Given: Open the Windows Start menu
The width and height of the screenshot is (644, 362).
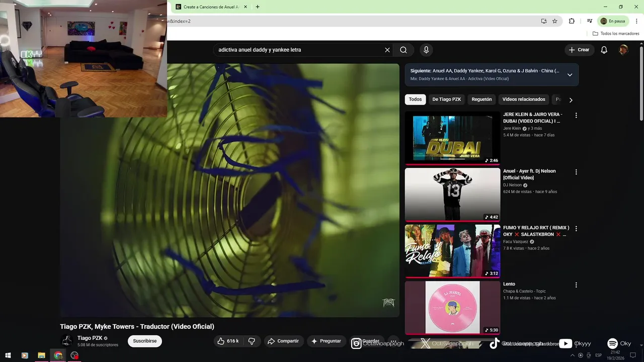Looking at the screenshot, I should tap(8, 355).
